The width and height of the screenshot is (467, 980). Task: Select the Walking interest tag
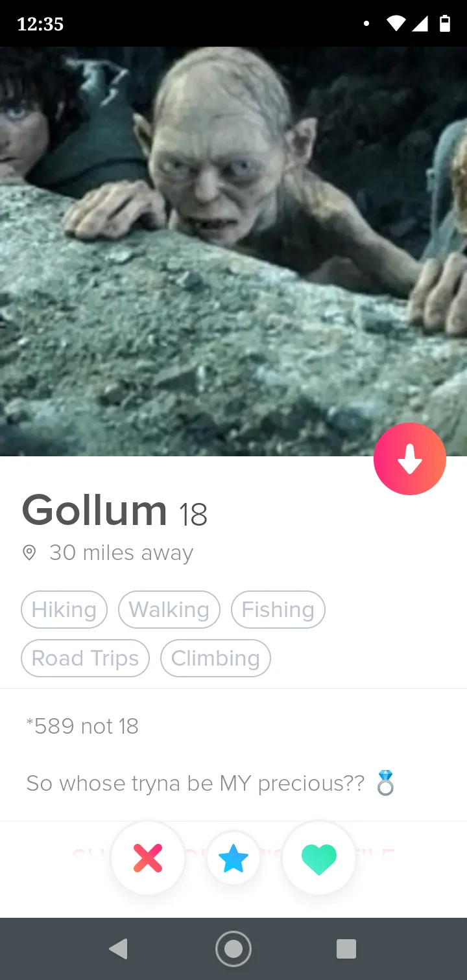coord(169,610)
